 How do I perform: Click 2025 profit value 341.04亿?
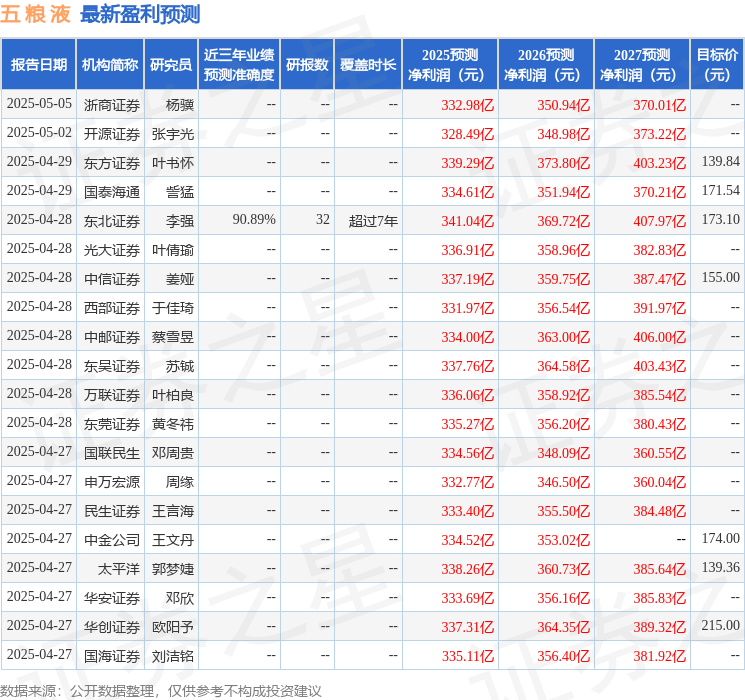click(468, 221)
